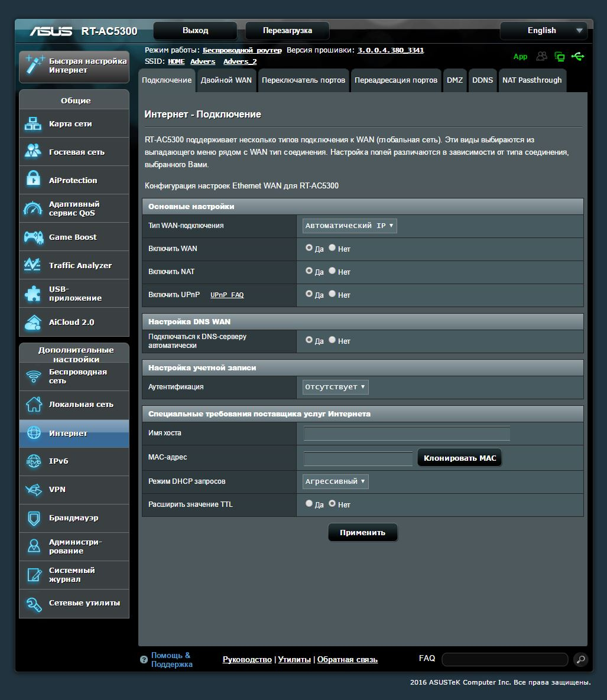The width and height of the screenshot is (607, 700).
Task: Open the VPN icon in sidebar
Action: (x=34, y=490)
